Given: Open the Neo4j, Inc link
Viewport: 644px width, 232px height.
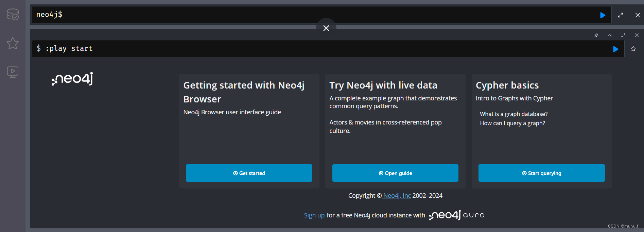Looking at the screenshot, I should pos(397,196).
